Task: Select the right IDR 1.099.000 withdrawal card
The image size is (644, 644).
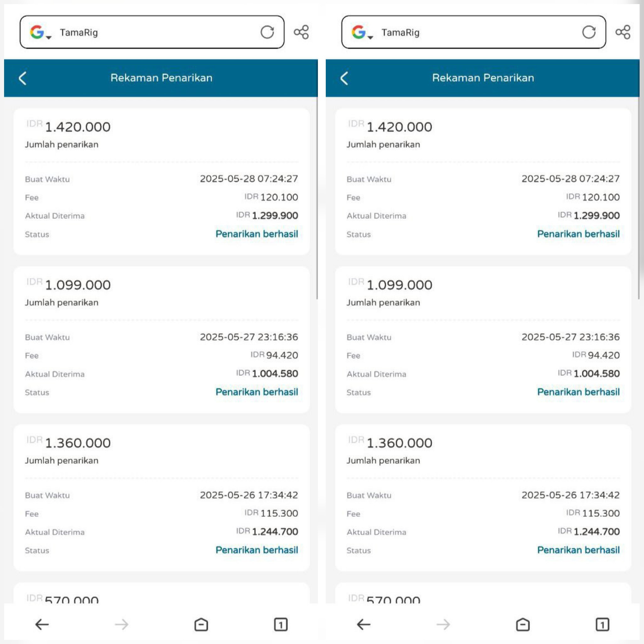Action: point(483,340)
